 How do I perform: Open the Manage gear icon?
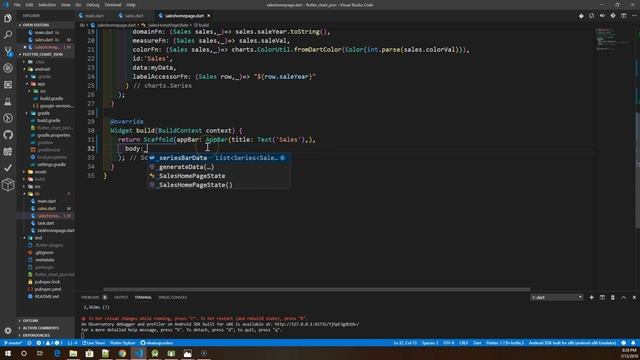click(8, 331)
